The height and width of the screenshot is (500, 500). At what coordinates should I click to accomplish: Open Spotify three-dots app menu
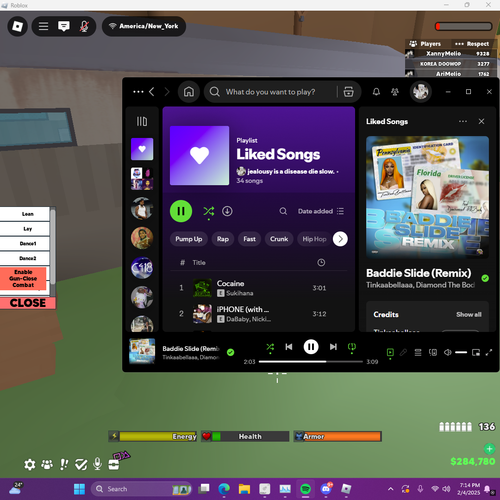(x=138, y=92)
